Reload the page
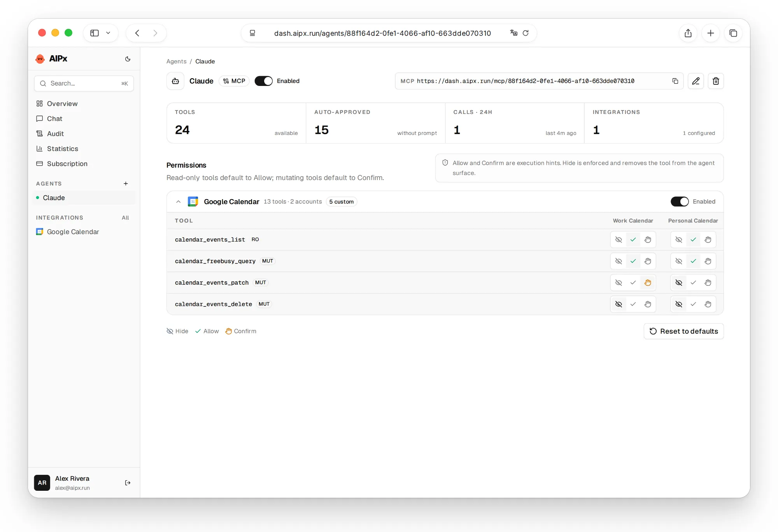This screenshot has height=532, width=778. click(x=526, y=33)
